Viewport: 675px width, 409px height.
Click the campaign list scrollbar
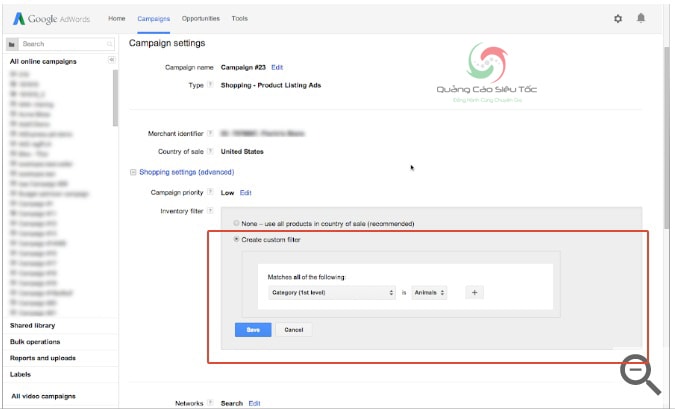point(115,98)
